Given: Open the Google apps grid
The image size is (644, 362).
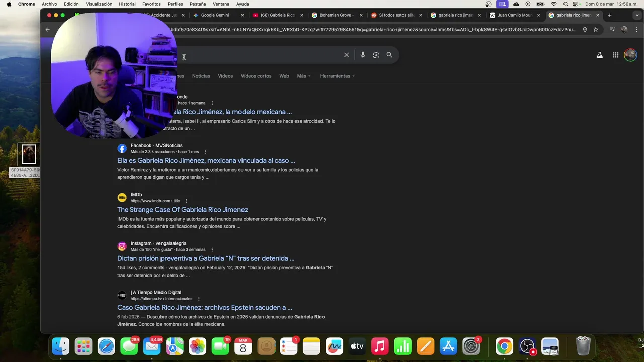Looking at the screenshot, I should coord(615,55).
